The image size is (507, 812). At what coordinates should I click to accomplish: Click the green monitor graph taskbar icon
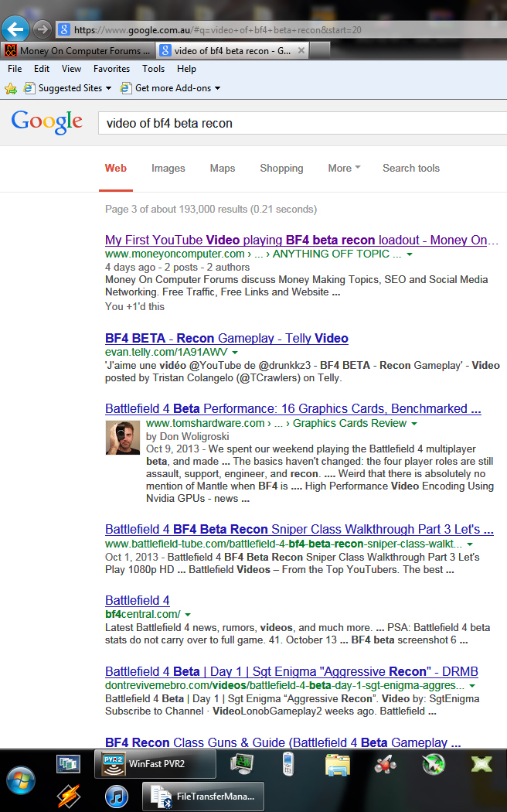pos(241,764)
